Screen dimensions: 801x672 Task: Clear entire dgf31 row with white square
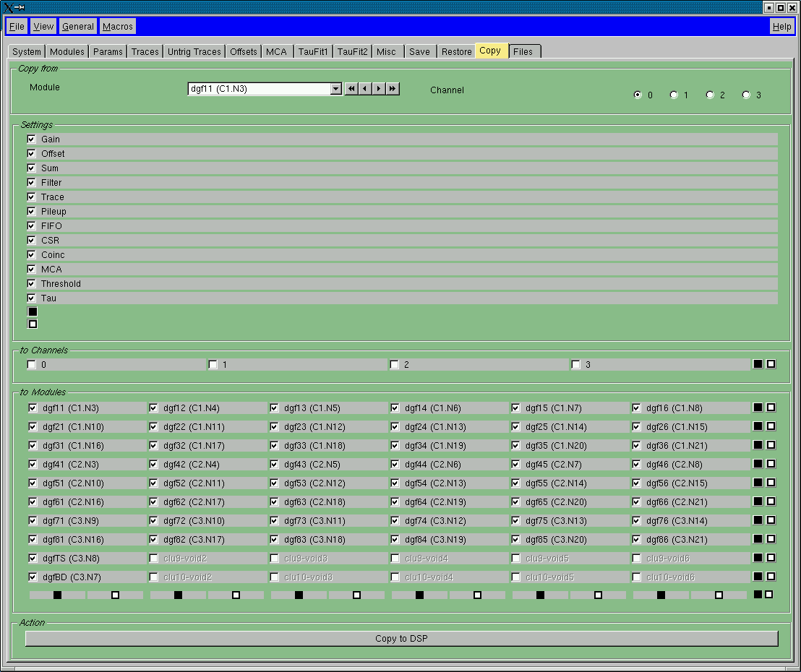(771, 445)
